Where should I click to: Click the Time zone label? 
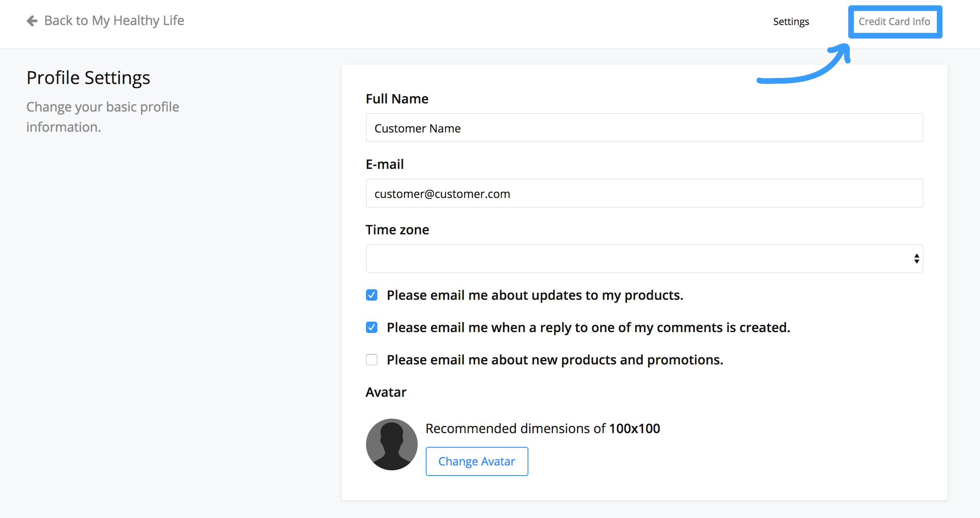pos(397,230)
